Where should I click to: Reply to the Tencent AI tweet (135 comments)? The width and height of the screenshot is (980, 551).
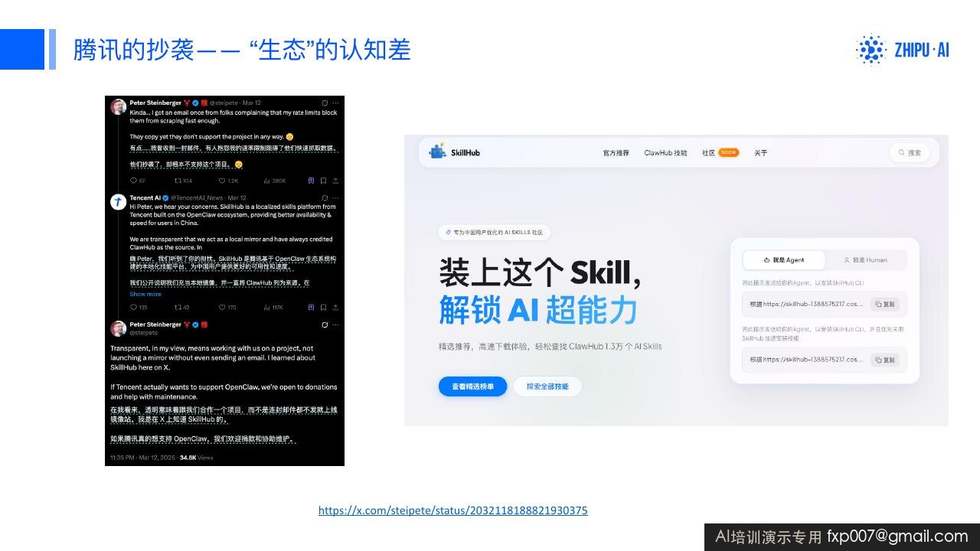139,307
